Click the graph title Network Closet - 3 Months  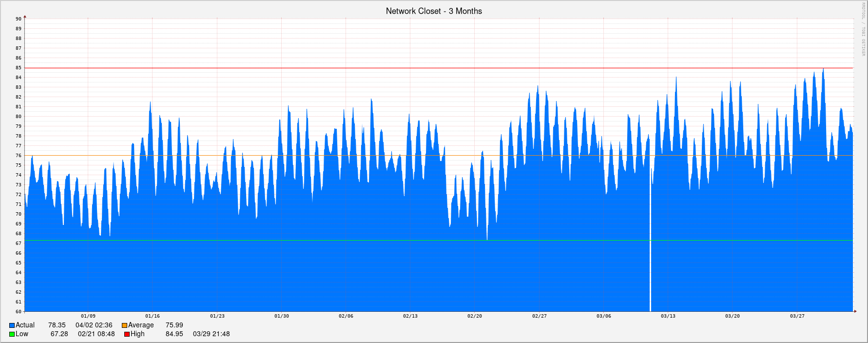(x=434, y=11)
